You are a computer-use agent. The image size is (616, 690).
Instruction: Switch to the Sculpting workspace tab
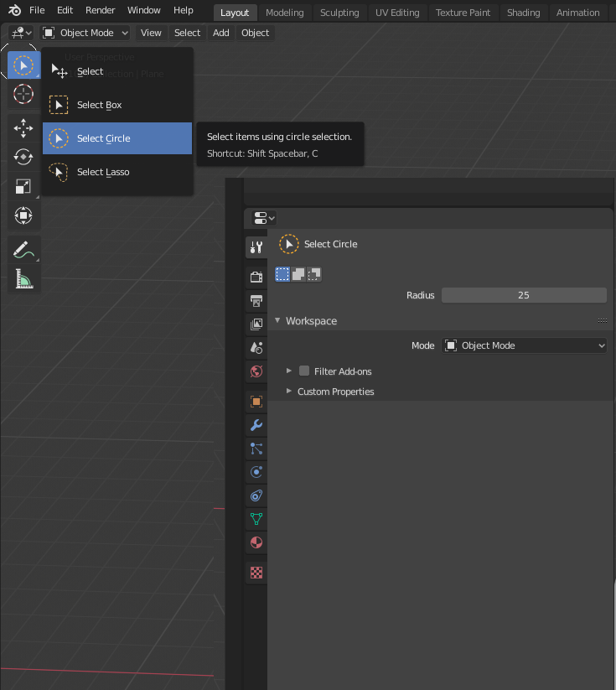(x=339, y=13)
